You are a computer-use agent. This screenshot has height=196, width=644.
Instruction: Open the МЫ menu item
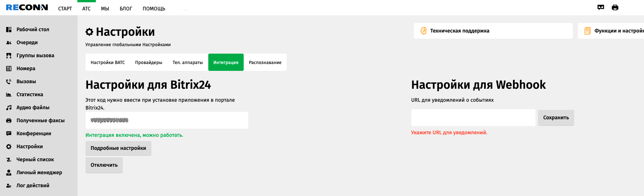tap(105, 9)
